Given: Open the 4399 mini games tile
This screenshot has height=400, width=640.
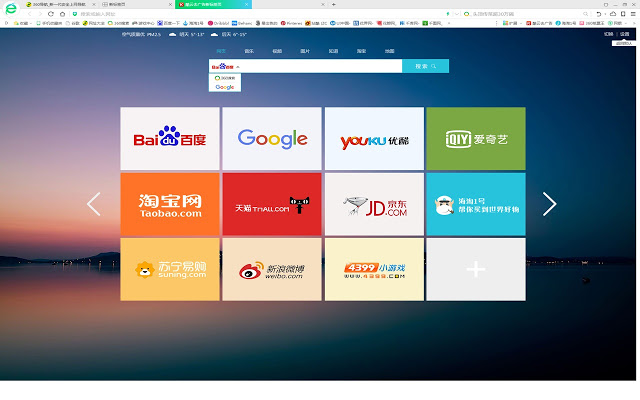Looking at the screenshot, I should pos(374,269).
